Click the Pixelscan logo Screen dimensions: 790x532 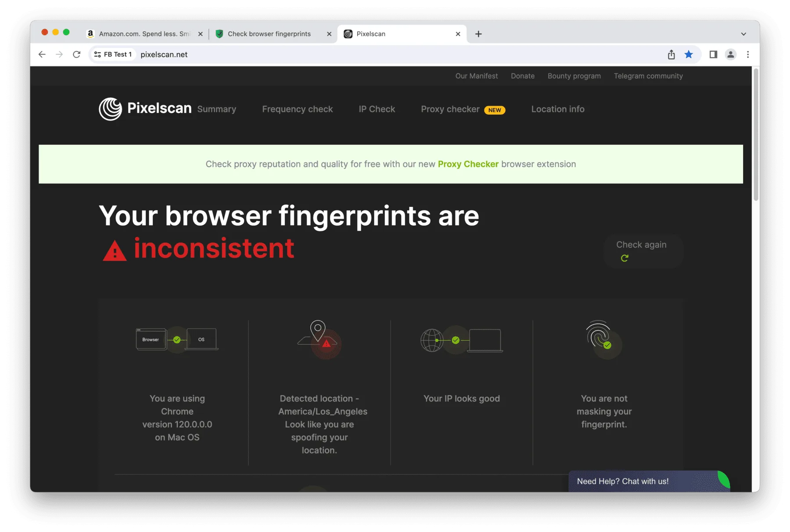tap(145, 109)
